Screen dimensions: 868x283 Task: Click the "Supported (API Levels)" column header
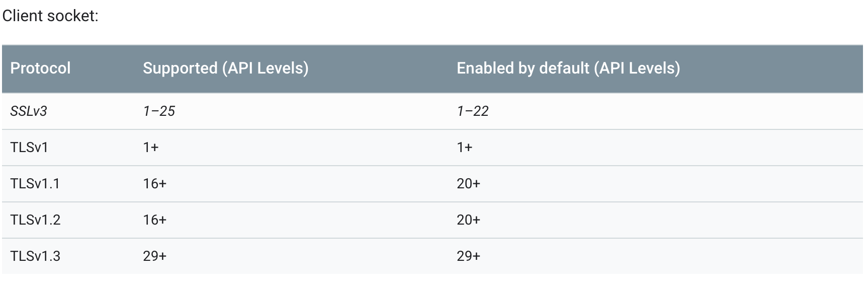[225, 68]
